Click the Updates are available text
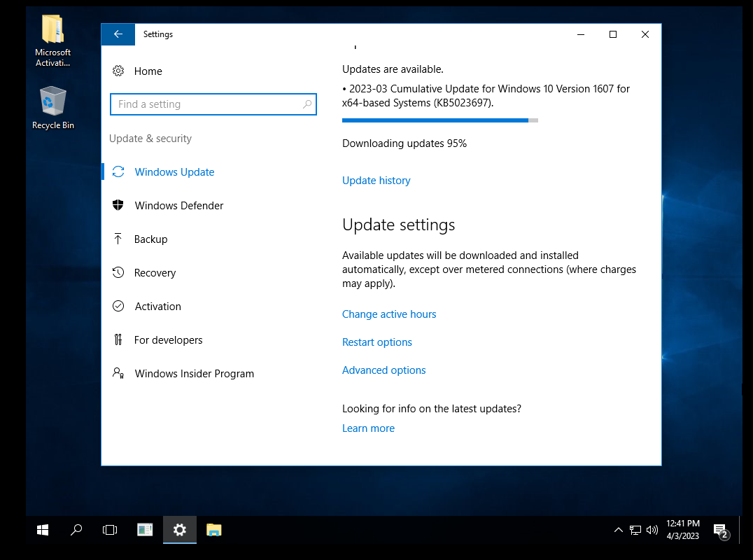 pos(393,69)
